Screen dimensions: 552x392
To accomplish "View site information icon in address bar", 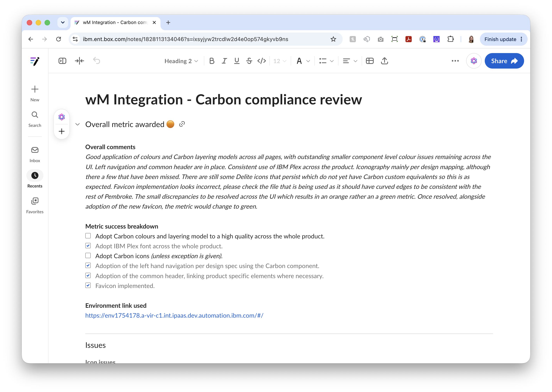I will click(x=75, y=39).
